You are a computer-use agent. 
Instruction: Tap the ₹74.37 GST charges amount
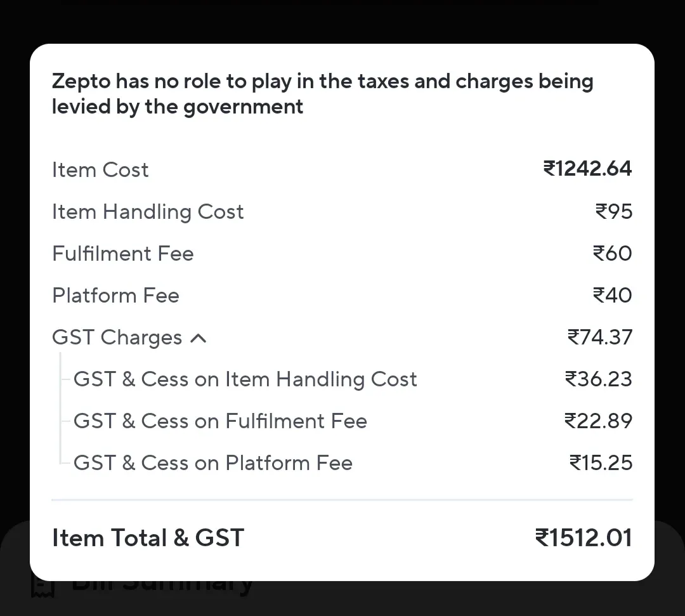599,337
